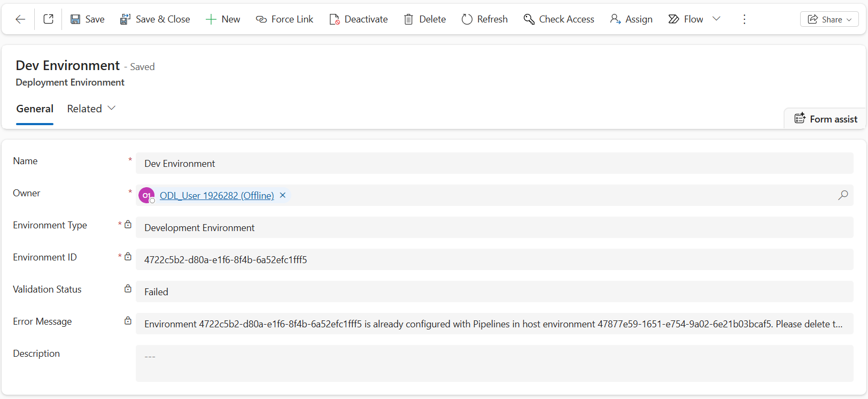Click the Environment Type lock icon
Image resolution: width=868 pixels, height=399 pixels.
[128, 225]
